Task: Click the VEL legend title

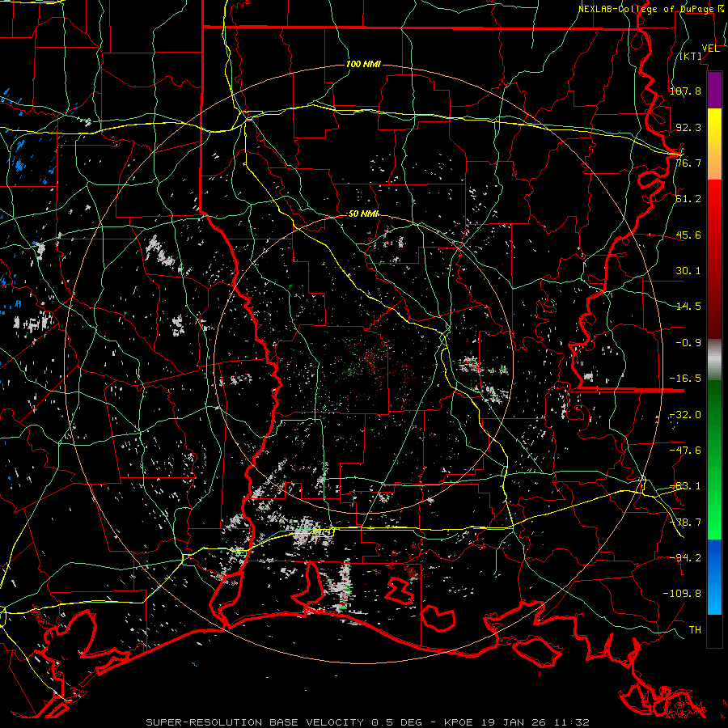Action: coord(710,49)
